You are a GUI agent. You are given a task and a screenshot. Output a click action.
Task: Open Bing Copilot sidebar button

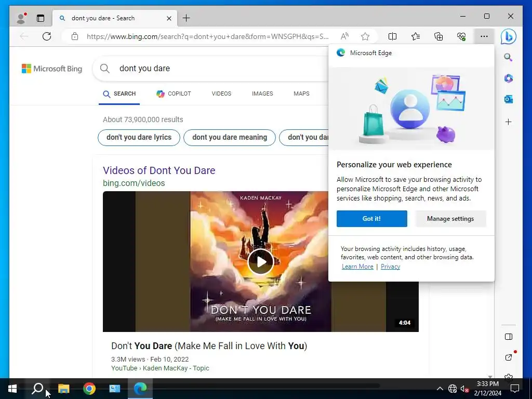[x=508, y=36]
